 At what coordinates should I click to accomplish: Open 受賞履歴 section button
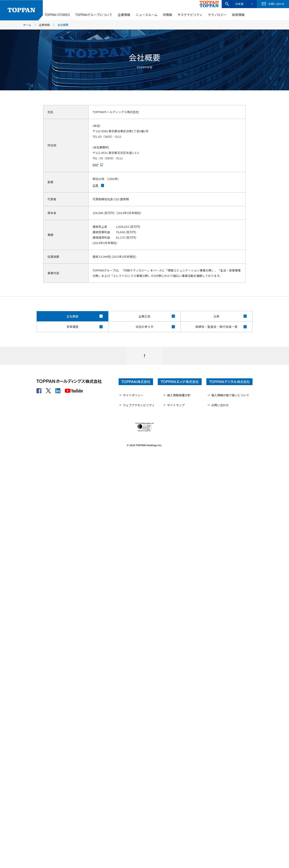(x=72, y=327)
